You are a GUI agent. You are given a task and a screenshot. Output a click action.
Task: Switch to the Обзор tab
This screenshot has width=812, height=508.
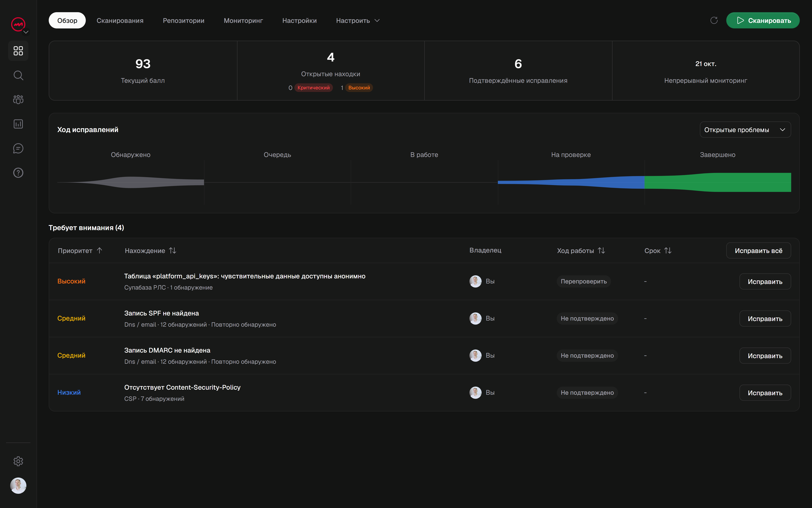67,20
